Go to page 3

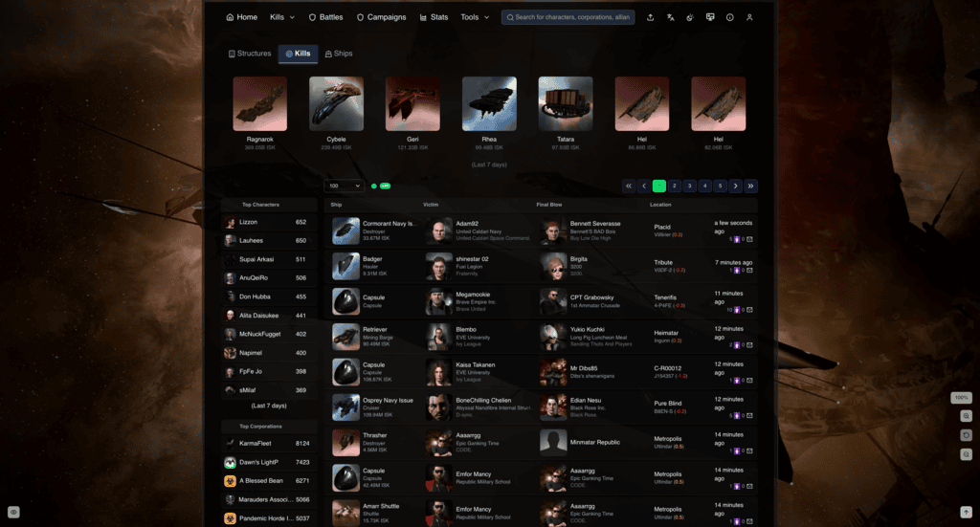click(689, 187)
